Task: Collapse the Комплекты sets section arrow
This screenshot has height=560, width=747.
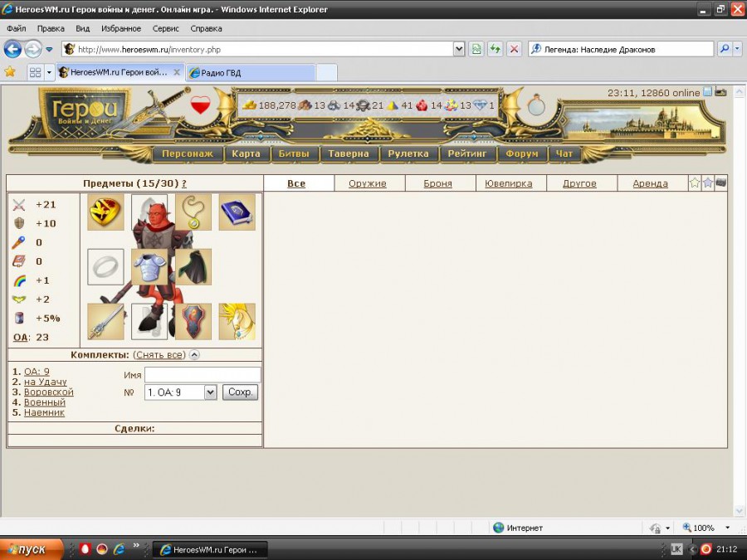Action: click(194, 355)
